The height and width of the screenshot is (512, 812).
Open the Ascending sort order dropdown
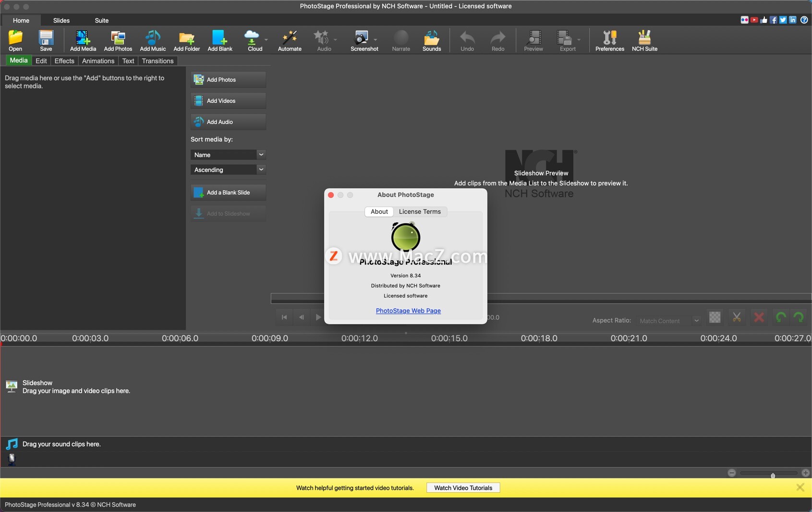pyautogui.click(x=228, y=170)
